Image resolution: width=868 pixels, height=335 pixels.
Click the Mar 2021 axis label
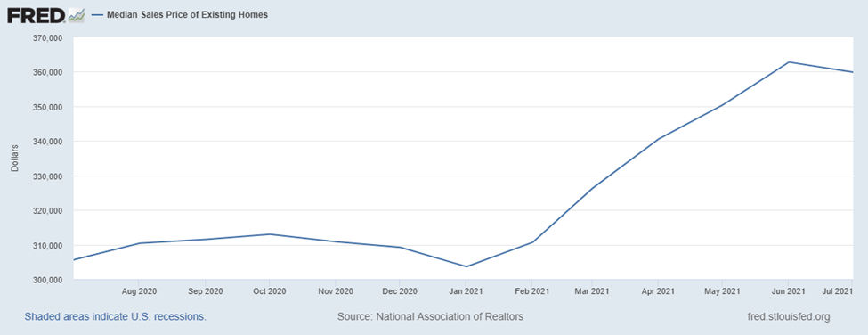click(x=592, y=290)
